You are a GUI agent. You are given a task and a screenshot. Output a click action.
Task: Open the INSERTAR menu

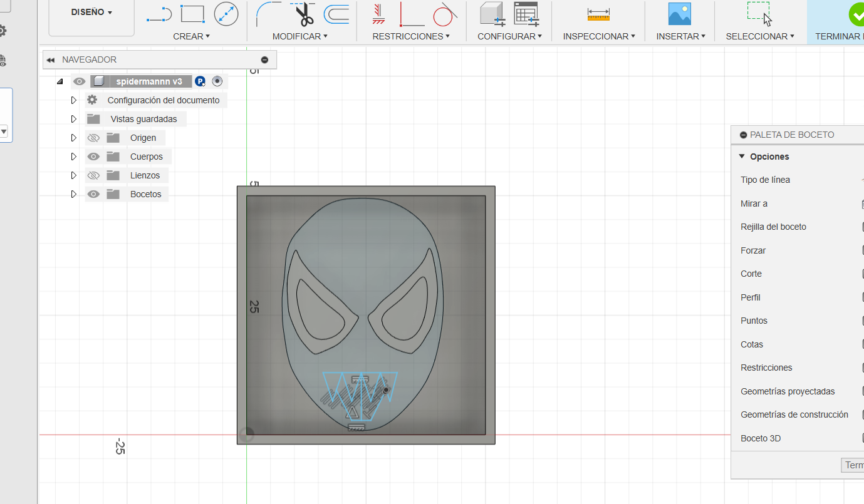click(x=680, y=36)
